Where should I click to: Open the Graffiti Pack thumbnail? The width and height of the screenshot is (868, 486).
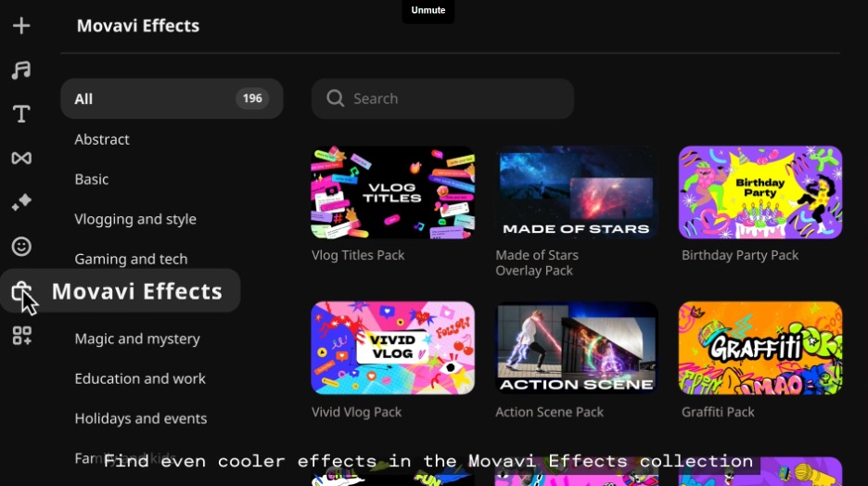[760, 348]
